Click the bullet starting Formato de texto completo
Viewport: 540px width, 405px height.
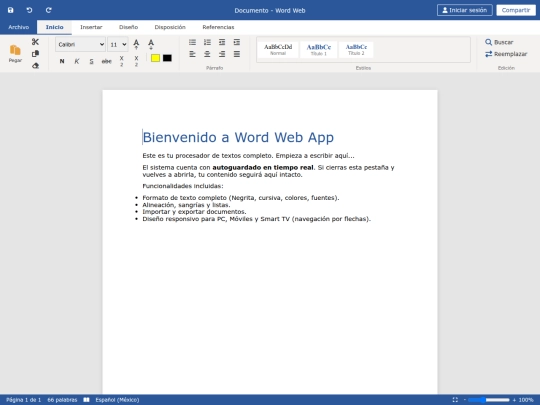tap(241, 198)
